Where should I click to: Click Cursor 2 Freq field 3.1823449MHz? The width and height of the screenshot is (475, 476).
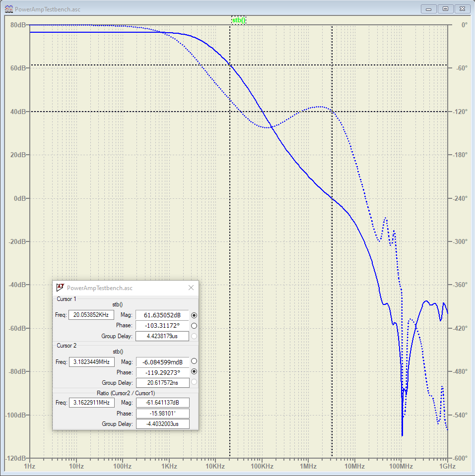91,362
